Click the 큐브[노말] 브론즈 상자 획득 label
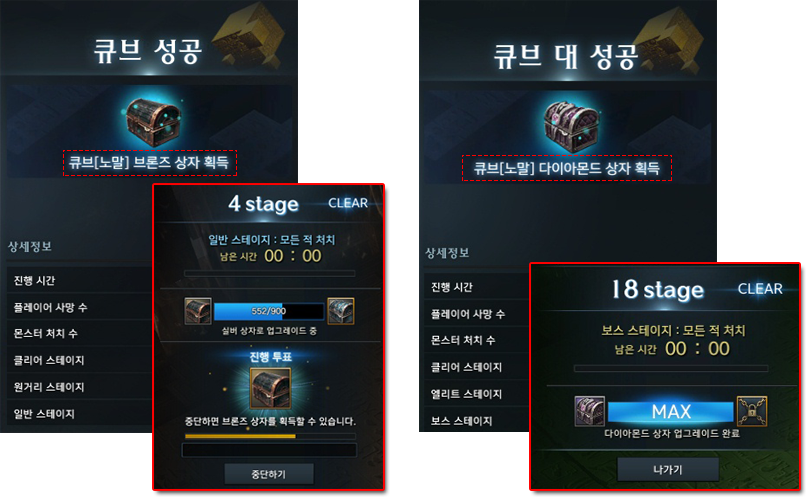 149,163
